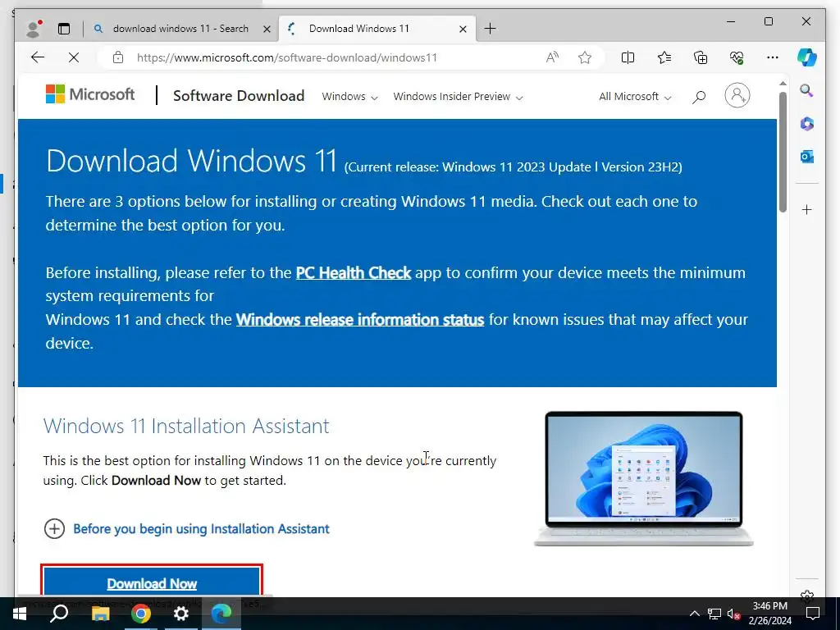
Task: Click the address bar URL
Action: click(x=286, y=57)
